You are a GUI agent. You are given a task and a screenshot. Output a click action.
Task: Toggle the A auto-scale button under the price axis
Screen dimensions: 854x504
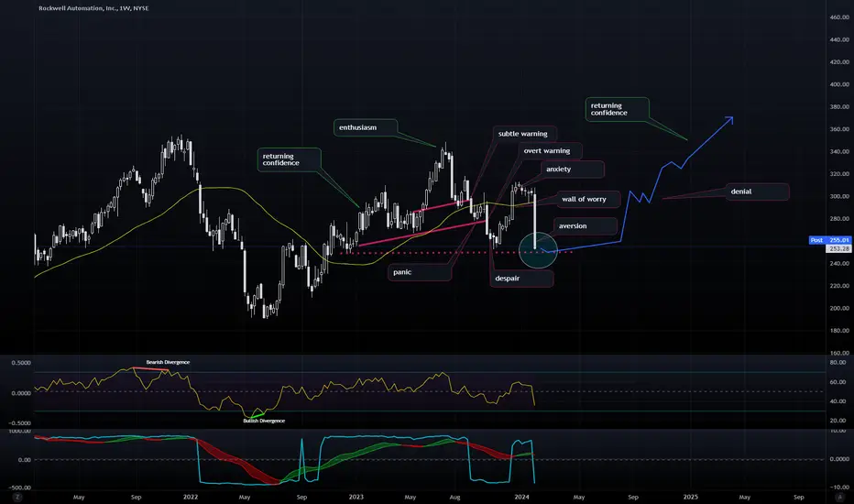tap(838, 497)
